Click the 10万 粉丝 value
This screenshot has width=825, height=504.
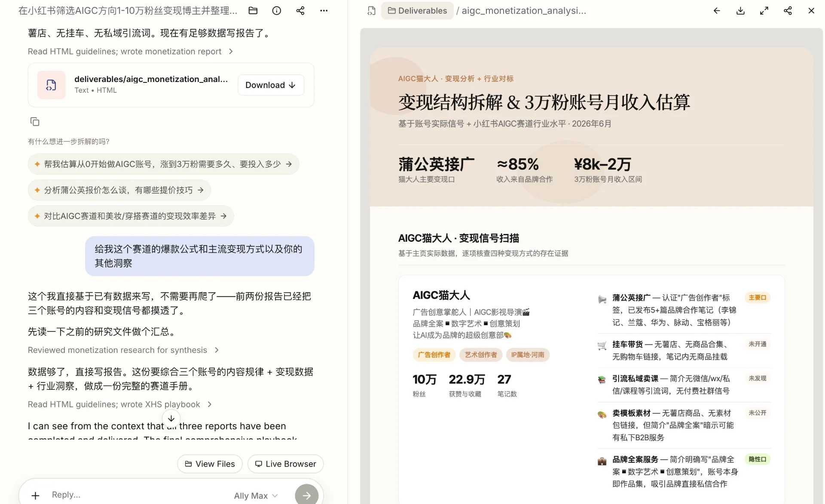pos(425,380)
